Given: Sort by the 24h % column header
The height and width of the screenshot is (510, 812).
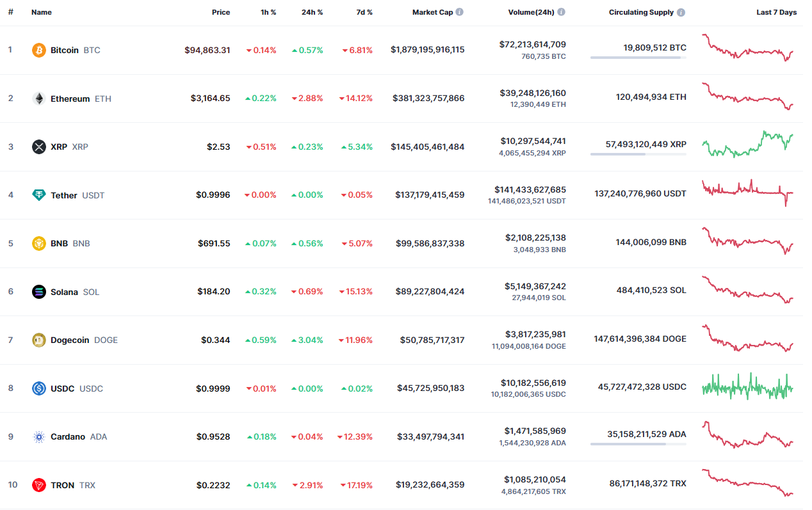Looking at the screenshot, I should click(313, 12).
